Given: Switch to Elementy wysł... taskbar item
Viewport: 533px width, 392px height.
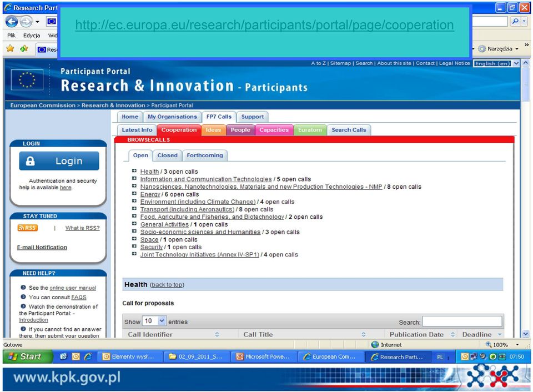Looking at the screenshot, I should [x=130, y=356].
